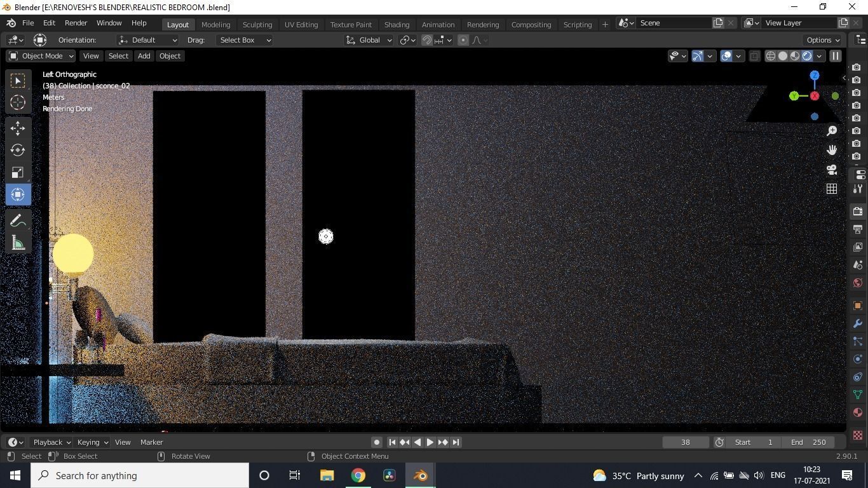The image size is (868, 488).
Task: Open the Modifiers wrench tab
Action: coord(858,323)
